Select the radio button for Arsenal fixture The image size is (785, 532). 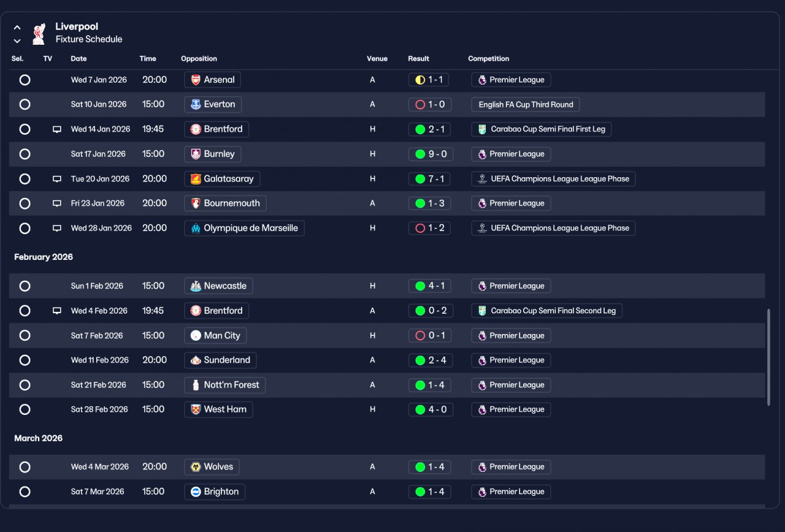tap(25, 80)
